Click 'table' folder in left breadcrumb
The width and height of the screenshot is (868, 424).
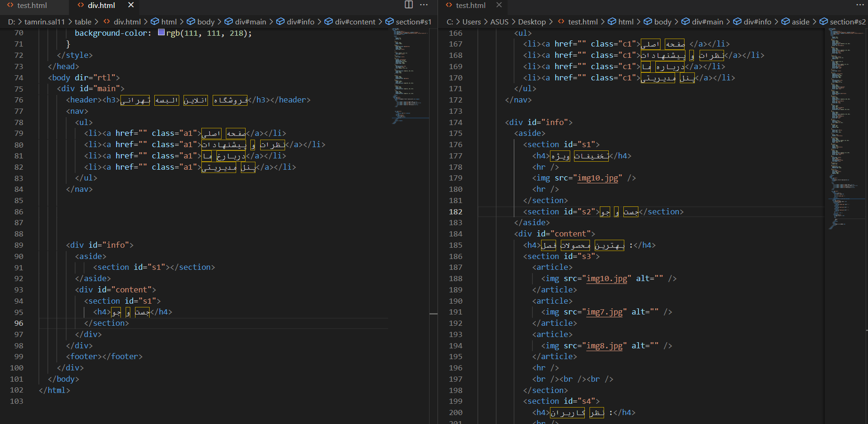coord(83,22)
